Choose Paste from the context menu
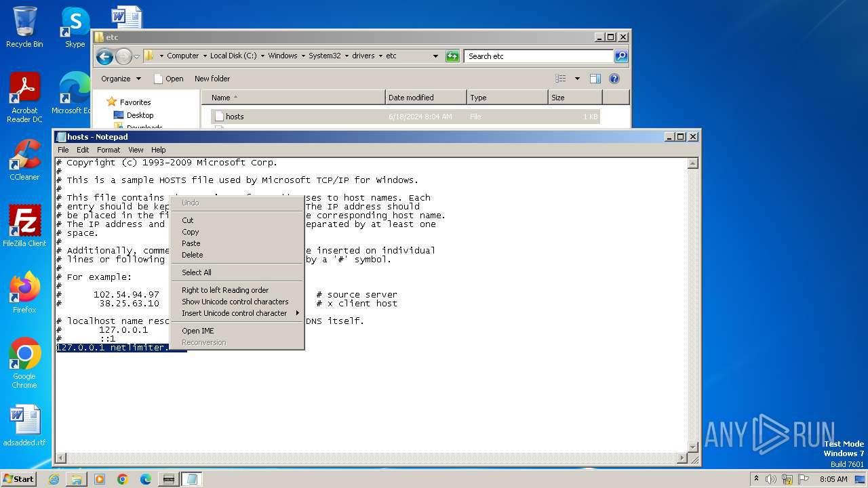Viewport: 868px width, 488px height. tap(236, 243)
